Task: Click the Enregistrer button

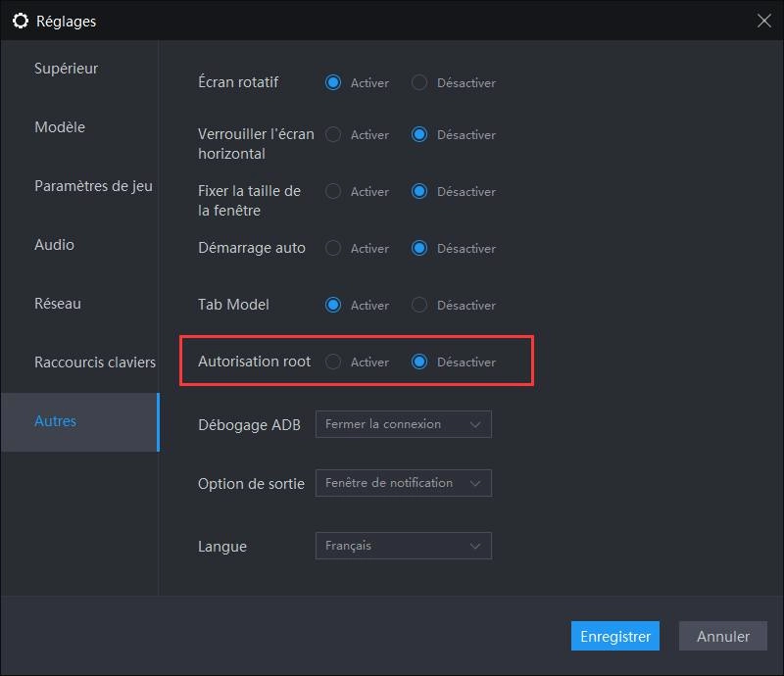Action: [615, 636]
